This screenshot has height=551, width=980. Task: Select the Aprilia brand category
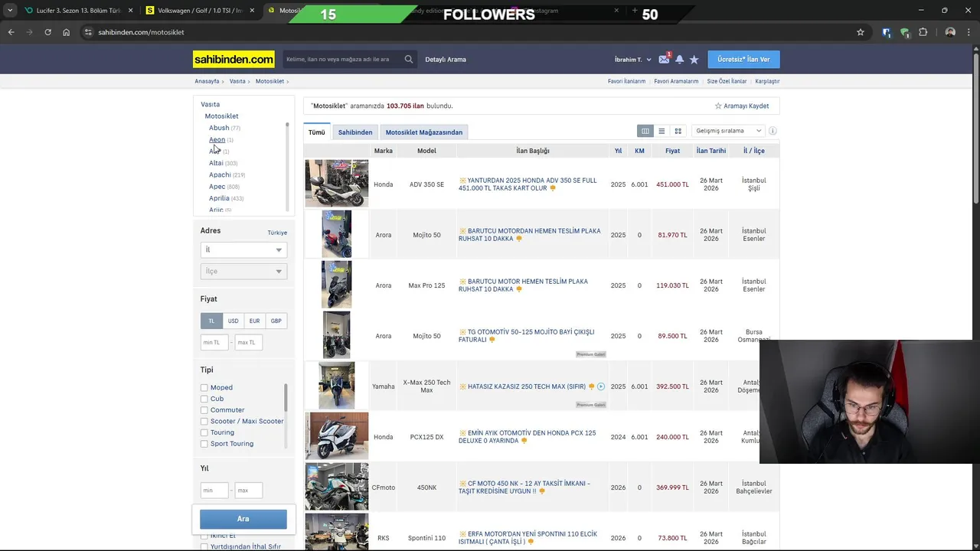pos(219,198)
